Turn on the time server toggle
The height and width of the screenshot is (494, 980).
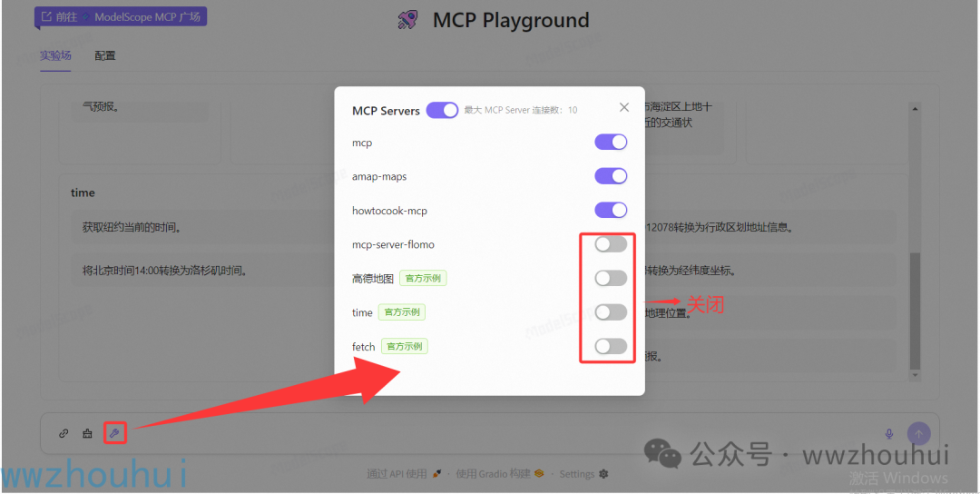611,312
